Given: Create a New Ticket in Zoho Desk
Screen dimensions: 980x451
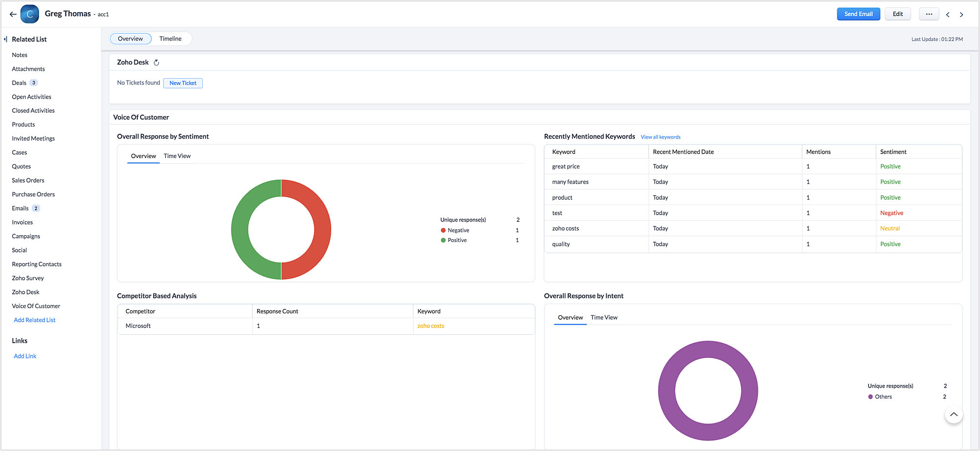Looking at the screenshot, I should click(x=183, y=83).
